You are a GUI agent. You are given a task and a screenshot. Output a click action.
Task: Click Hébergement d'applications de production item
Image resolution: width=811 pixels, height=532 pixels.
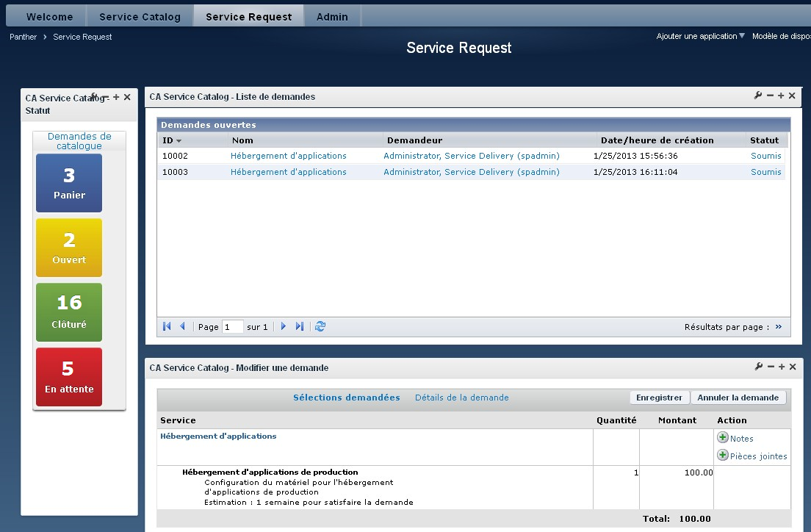coord(270,472)
